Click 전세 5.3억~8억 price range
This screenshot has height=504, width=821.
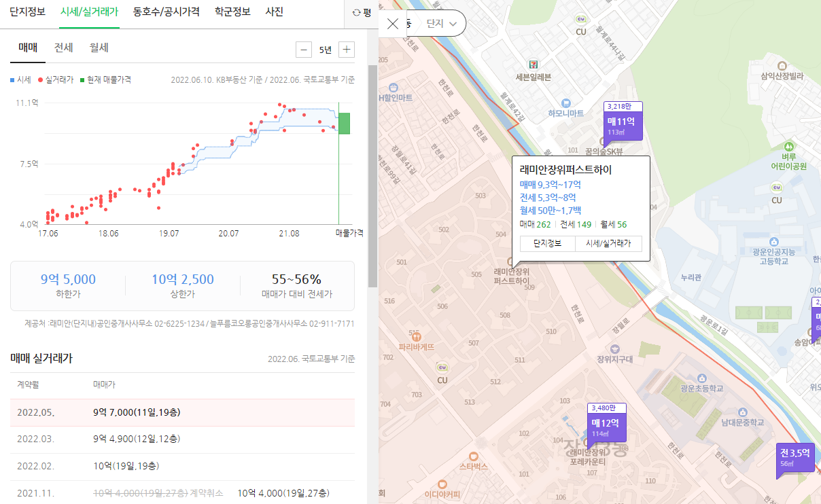548,198
